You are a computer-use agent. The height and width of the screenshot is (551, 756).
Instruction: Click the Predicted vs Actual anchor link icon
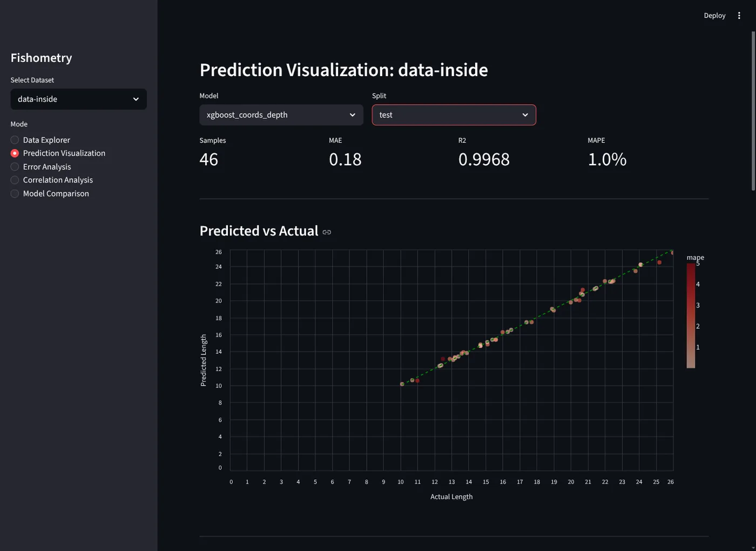327,232
